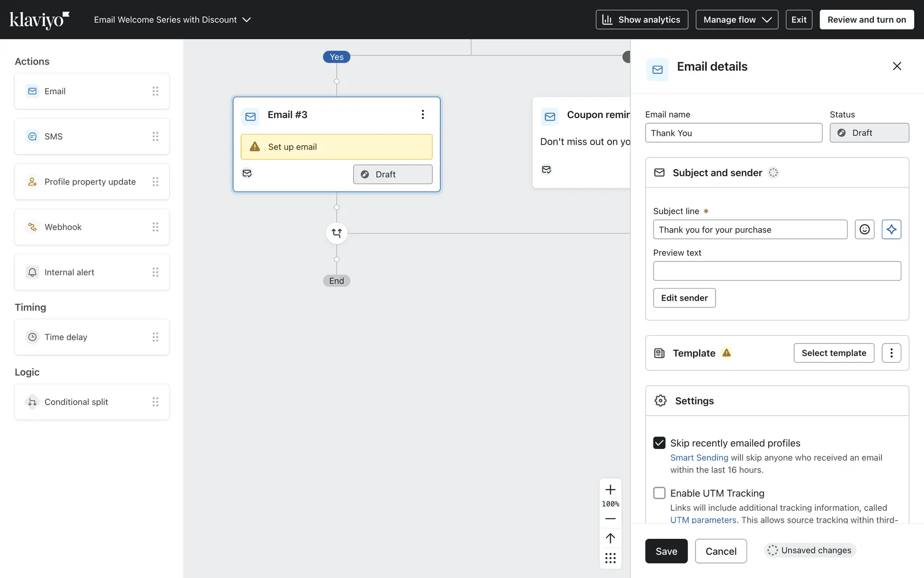
Task: Open the Manage flow menu
Action: [736, 20]
